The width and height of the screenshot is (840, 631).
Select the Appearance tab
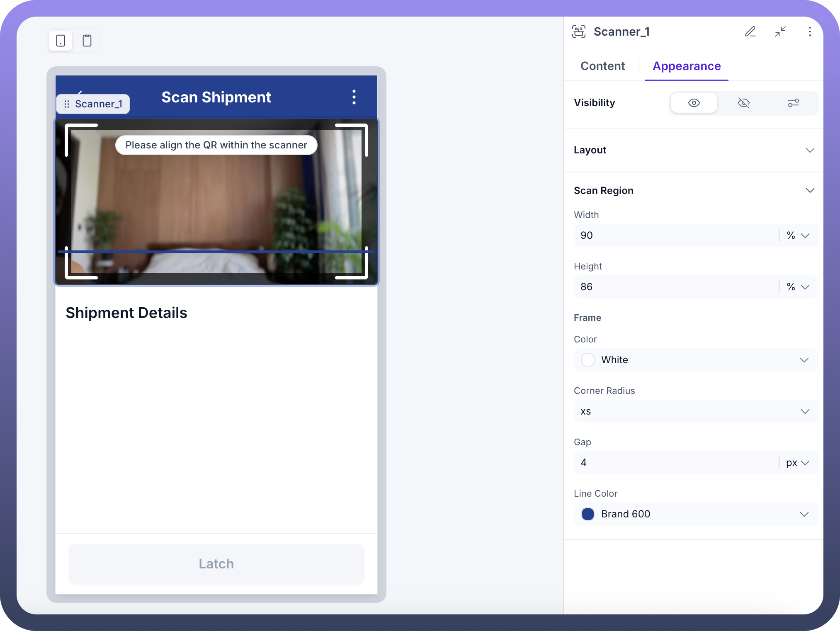[x=687, y=66]
